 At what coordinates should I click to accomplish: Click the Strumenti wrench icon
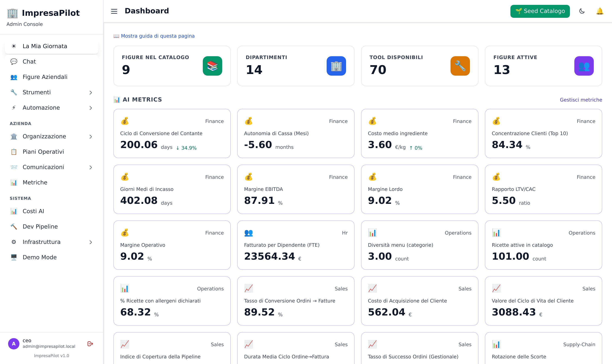[14, 92]
